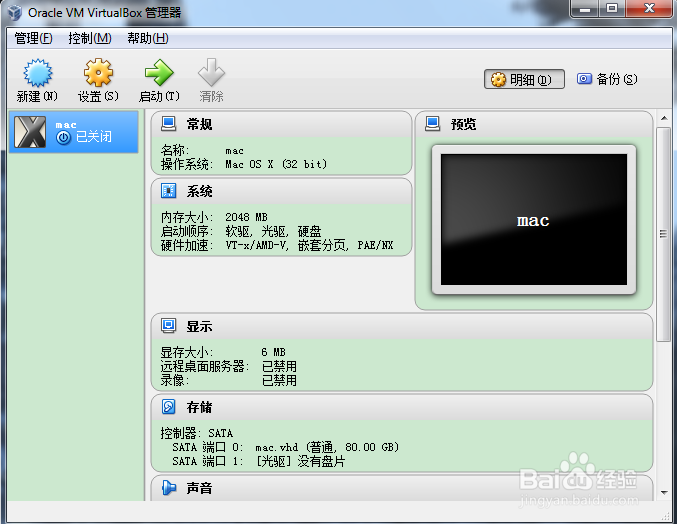677x524 pixels.
Task: Click the mac preview thumbnail screen
Action: point(534,220)
